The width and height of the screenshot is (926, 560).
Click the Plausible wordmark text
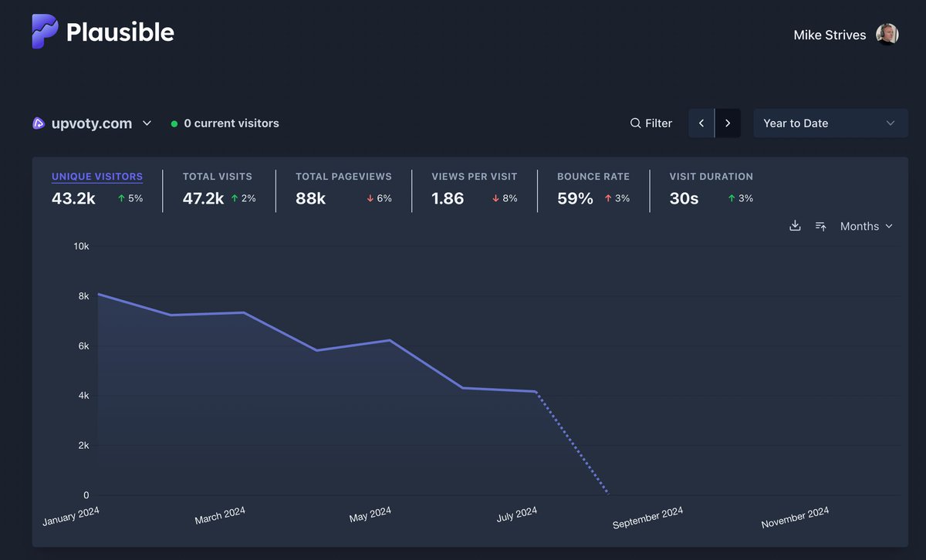120,32
